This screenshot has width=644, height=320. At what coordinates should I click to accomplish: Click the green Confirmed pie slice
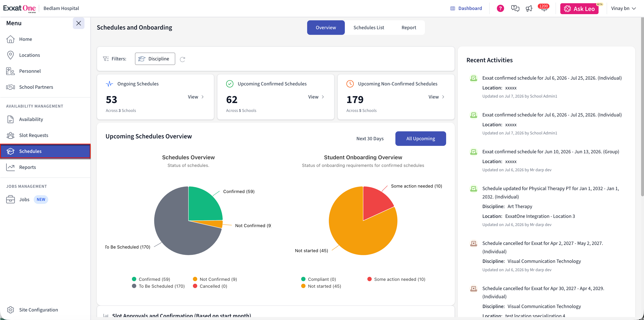point(203,205)
